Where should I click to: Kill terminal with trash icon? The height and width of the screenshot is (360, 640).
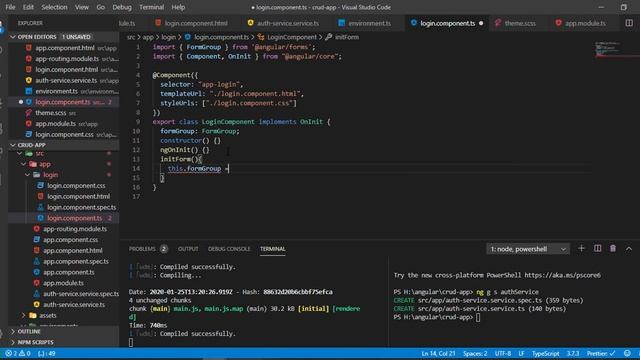613,249
